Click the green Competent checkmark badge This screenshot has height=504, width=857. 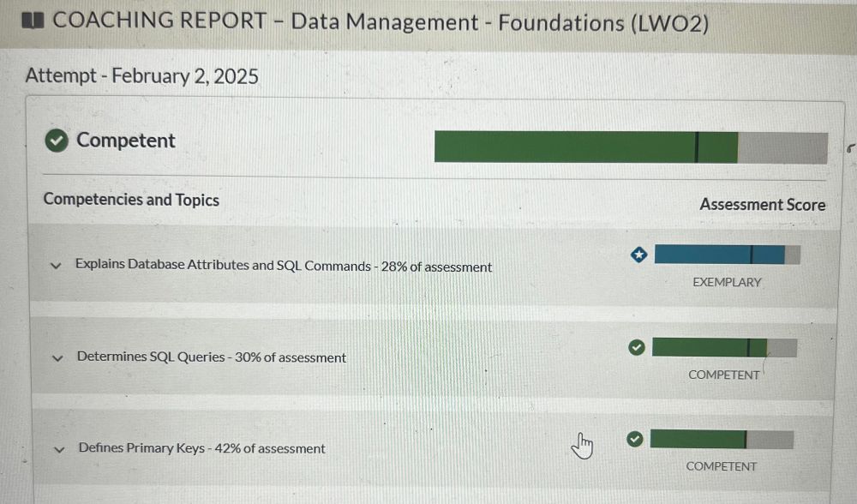tap(57, 141)
